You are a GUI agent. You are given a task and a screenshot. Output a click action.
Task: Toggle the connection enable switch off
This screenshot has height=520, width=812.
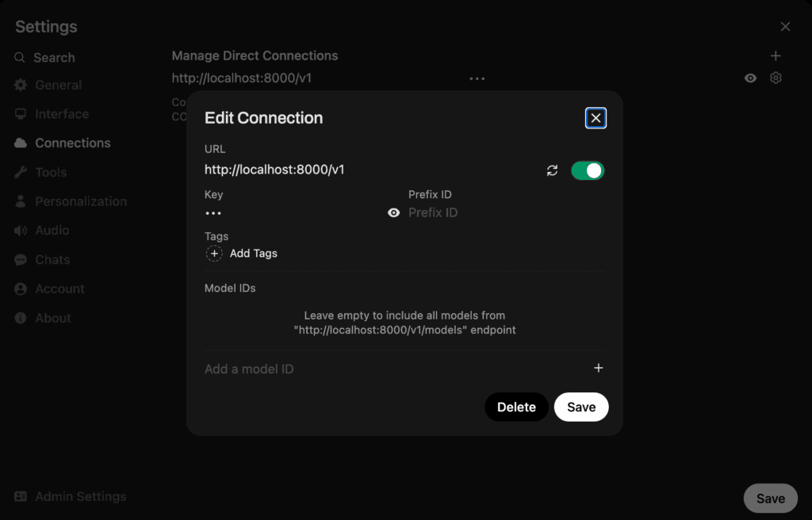coord(588,170)
